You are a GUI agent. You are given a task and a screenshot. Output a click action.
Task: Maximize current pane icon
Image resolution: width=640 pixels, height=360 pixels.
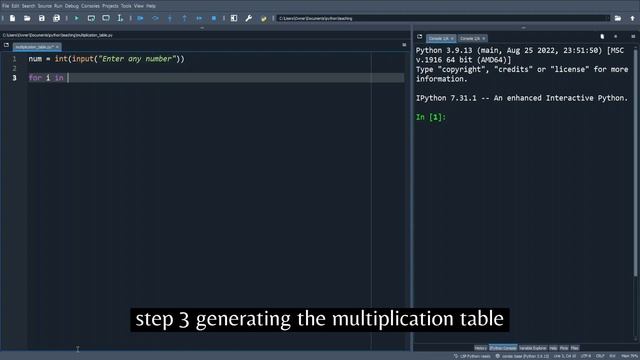(234, 18)
